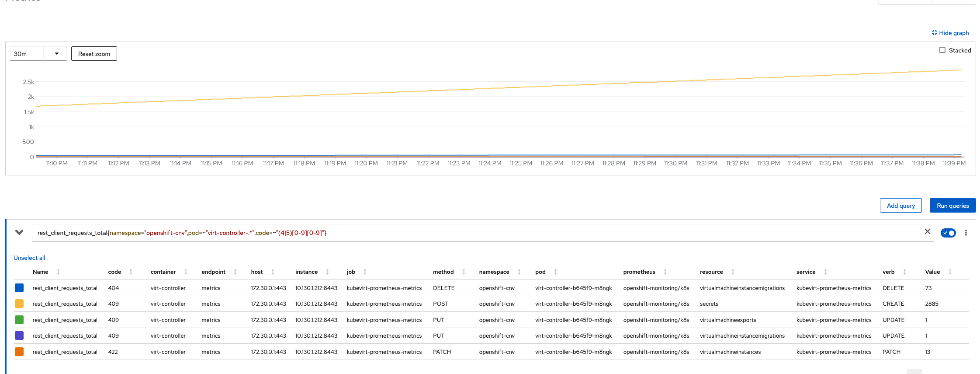Viewport: 980px width, 374px height.
Task: Toggle the blue series swatch for code 404
Action: tap(19, 288)
